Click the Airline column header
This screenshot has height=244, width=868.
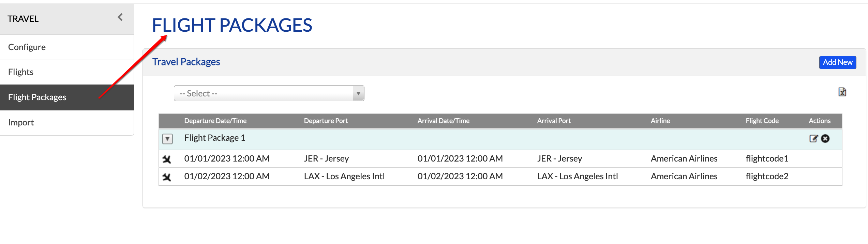tap(660, 121)
